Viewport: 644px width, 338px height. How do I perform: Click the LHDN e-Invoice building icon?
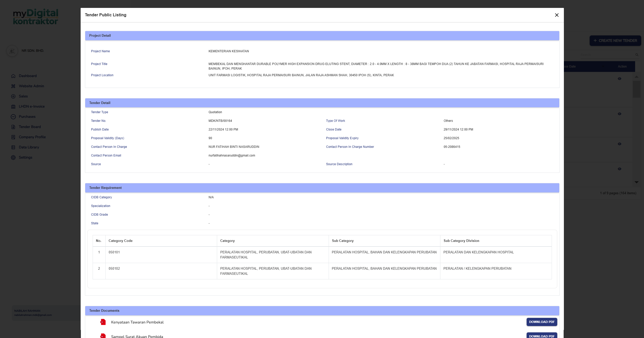click(x=13, y=107)
